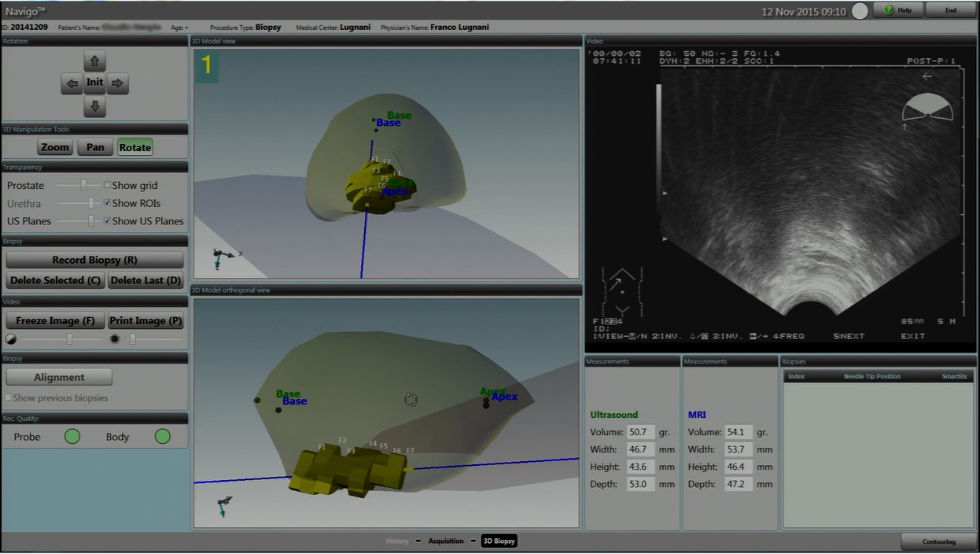980x554 pixels.
Task: Enable the Show grid checkbox
Action: coord(107,186)
